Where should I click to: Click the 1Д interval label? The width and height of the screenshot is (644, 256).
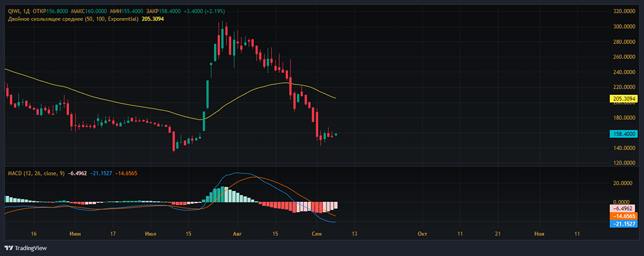(x=26, y=11)
